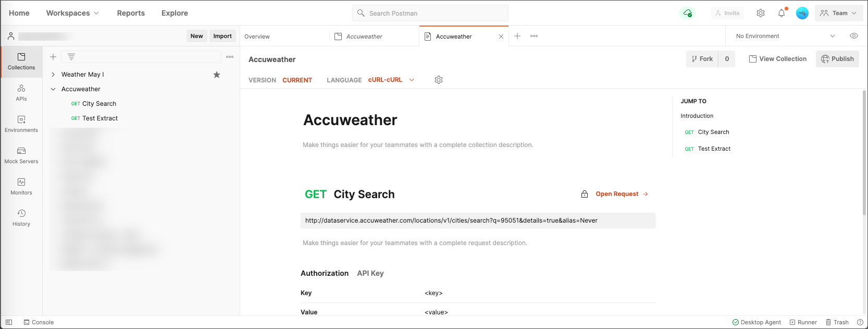Screen dimensions: 868x329
Task: Expand the Weather May I collection
Action: (53, 75)
